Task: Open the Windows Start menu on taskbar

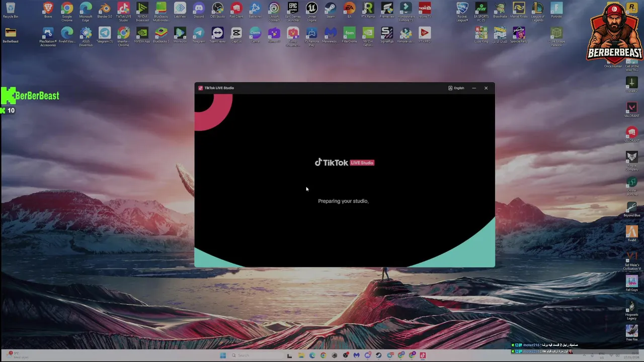Action: coord(222,355)
